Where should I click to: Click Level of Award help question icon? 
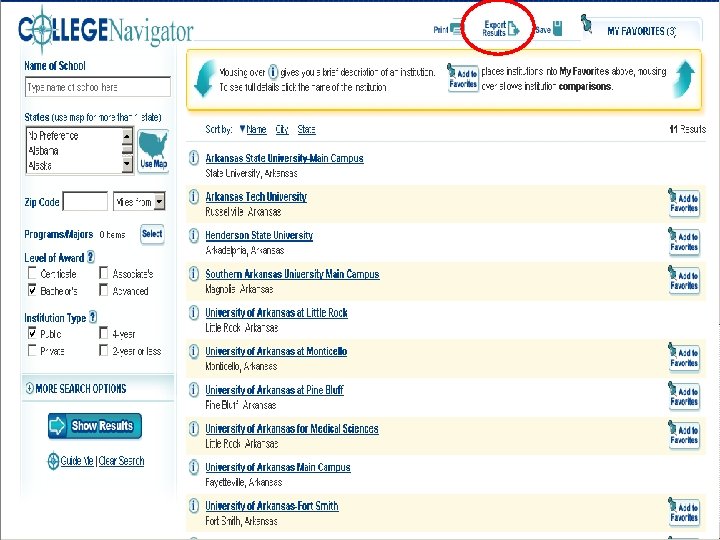coord(90,257)
